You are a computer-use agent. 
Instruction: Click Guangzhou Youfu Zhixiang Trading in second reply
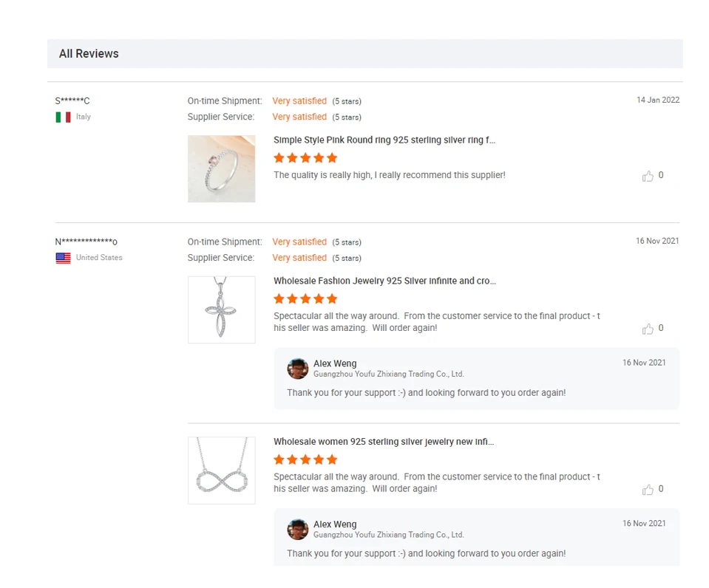tap(388, 535)
